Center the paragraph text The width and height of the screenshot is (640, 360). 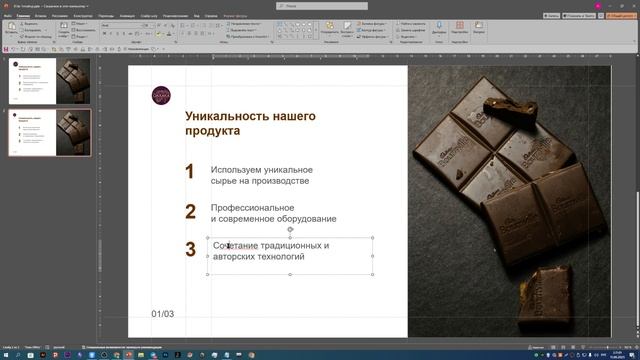click(x=189, y=33)
